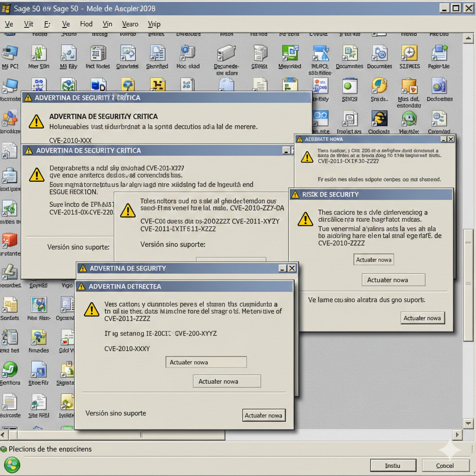Open the Vearo menu

point(130,24)
